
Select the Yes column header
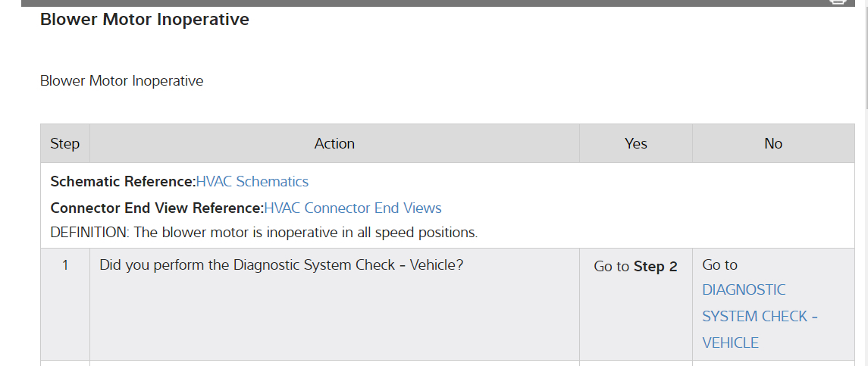[635, 144]
